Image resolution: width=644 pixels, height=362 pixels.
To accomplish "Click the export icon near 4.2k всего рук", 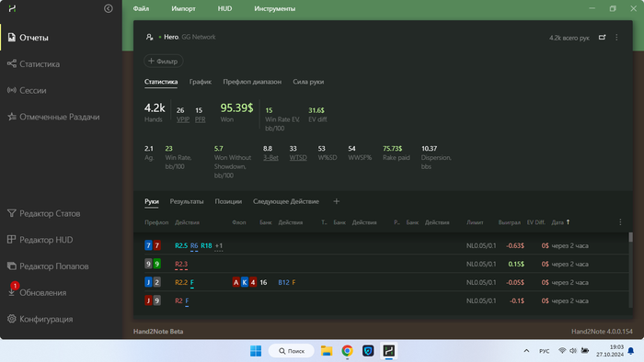I will [602, 38].
